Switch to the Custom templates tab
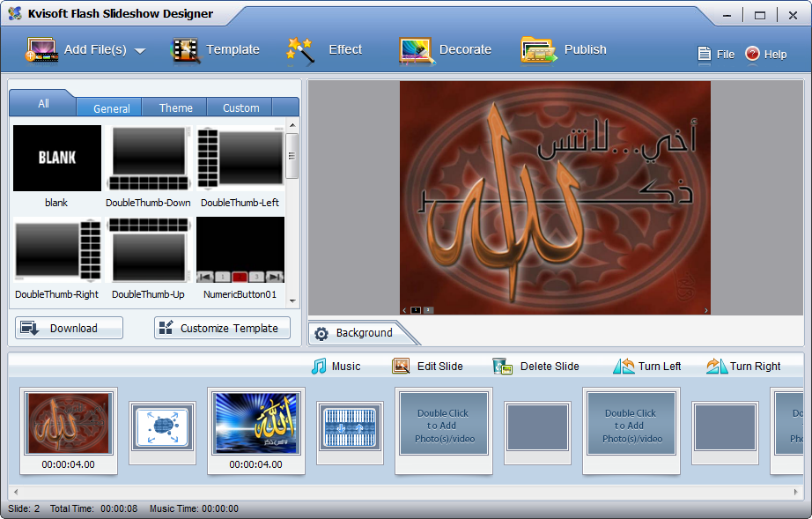The height and width of the screenshot is (519, 812). [240, 108]
